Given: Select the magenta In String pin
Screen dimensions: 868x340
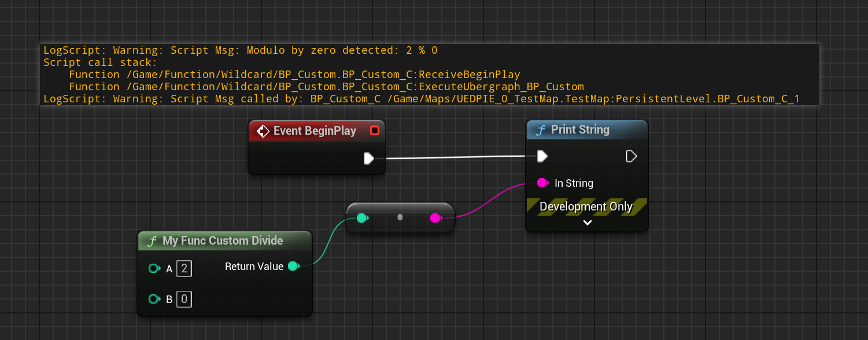Looking at the screenshot, I should tap(542, 183).
